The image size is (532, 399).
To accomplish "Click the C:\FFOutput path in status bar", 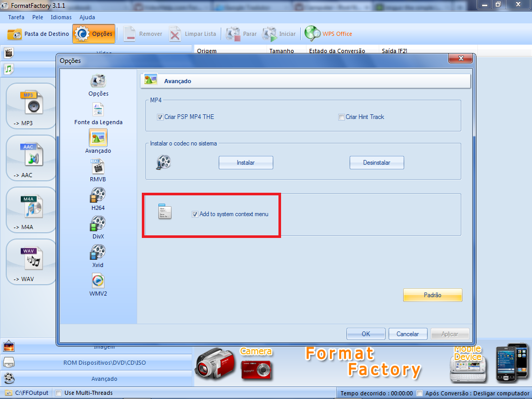I will [32, 393].
